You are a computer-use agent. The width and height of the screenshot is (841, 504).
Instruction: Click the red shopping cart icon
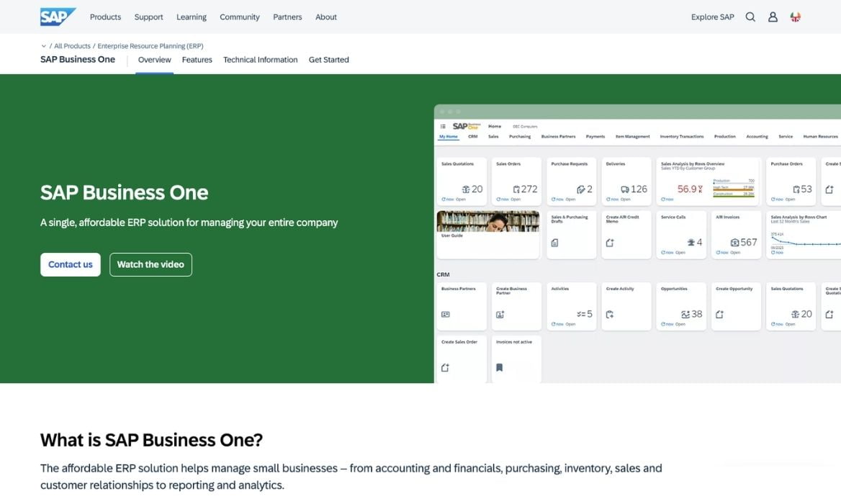[795, 17]
